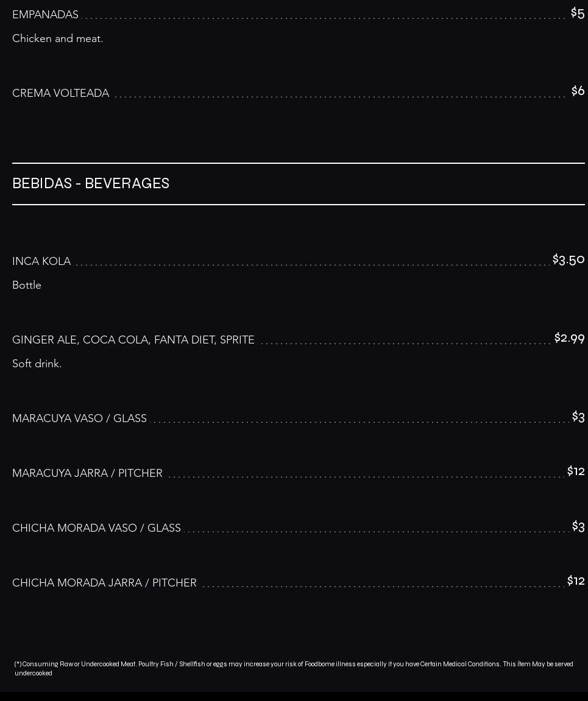Screen dimensions: 588x701
Task: Click the maracuya pitcher $12 price
Action: (x=576, y=471)
